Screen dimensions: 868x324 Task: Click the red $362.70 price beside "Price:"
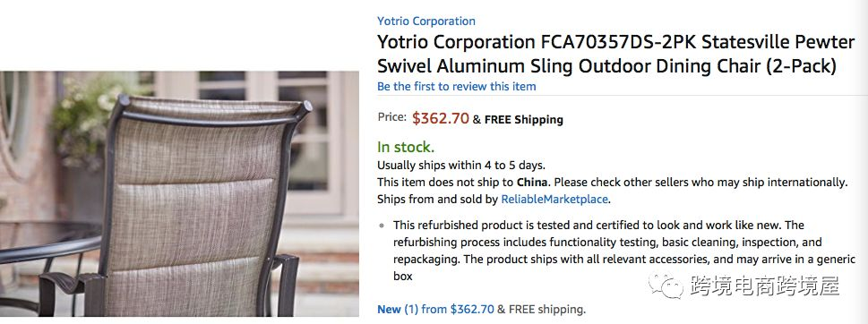coord(441,118)
